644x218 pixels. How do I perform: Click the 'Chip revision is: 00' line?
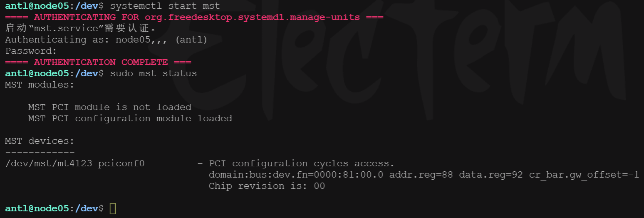pyautogui.click(x=267, y=186)
